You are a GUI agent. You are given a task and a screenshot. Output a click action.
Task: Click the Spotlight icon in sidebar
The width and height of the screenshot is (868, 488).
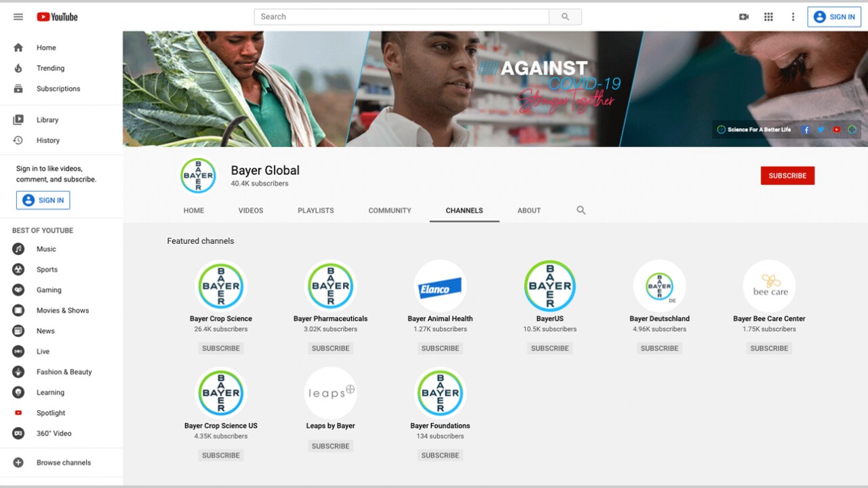tap(18, 413)
